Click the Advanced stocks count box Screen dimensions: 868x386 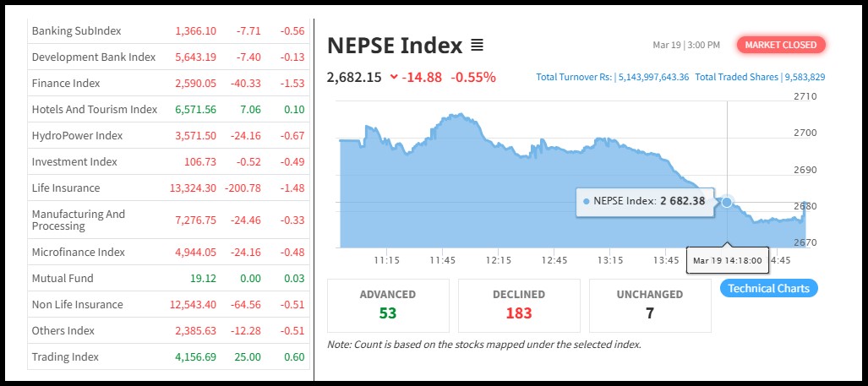click(388, 305)
